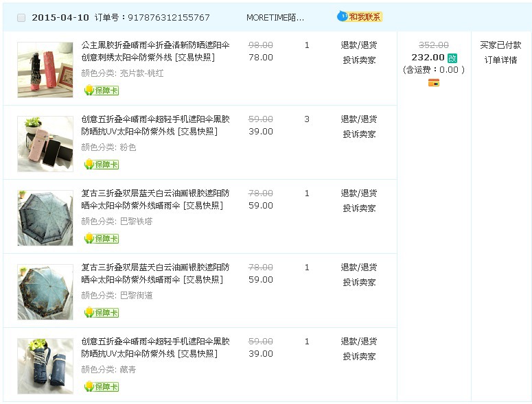Open thumbnail of 巴黎街道 umbrella
This screenshot has width=532, height=404.
pyautogui.click(x=45, y=292)
